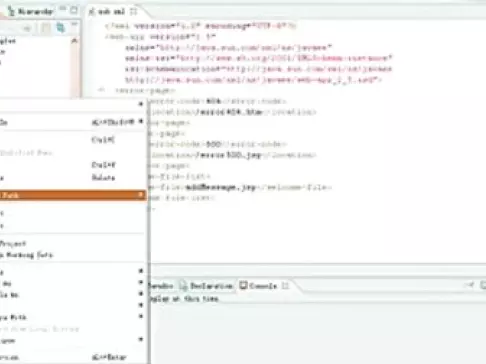Image resolution: width=486 pixels, height=364 pixels.
Task: Close the Console view tab
Action: coord(285,286)
